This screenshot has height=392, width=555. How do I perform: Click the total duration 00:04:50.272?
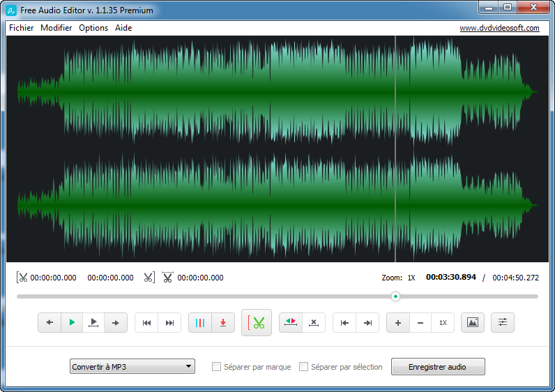point(515,278)
